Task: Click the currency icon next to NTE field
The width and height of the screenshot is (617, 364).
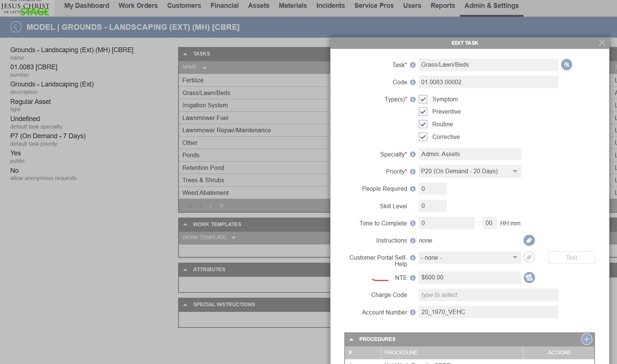Action: (529, 278)
